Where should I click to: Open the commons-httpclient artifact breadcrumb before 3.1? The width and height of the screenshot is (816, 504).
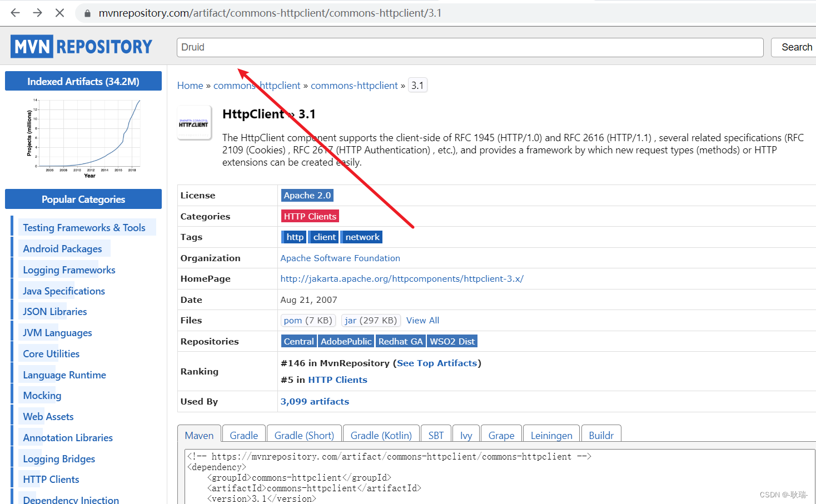(x=354, y=86)
